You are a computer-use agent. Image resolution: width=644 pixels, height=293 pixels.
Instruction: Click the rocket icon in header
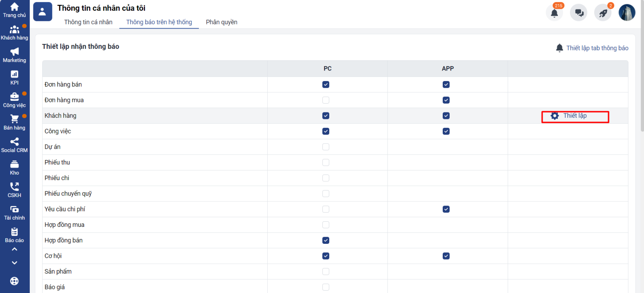[603, 13]
